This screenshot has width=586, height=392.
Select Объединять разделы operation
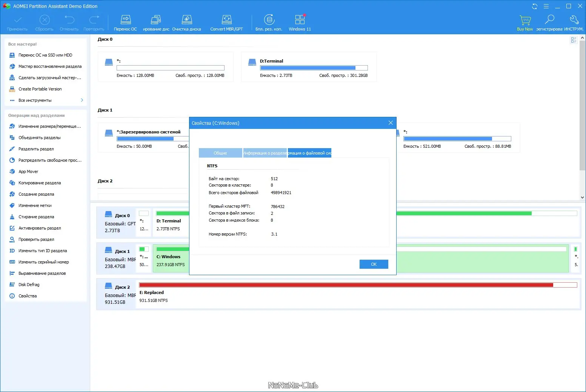(39, 138)
